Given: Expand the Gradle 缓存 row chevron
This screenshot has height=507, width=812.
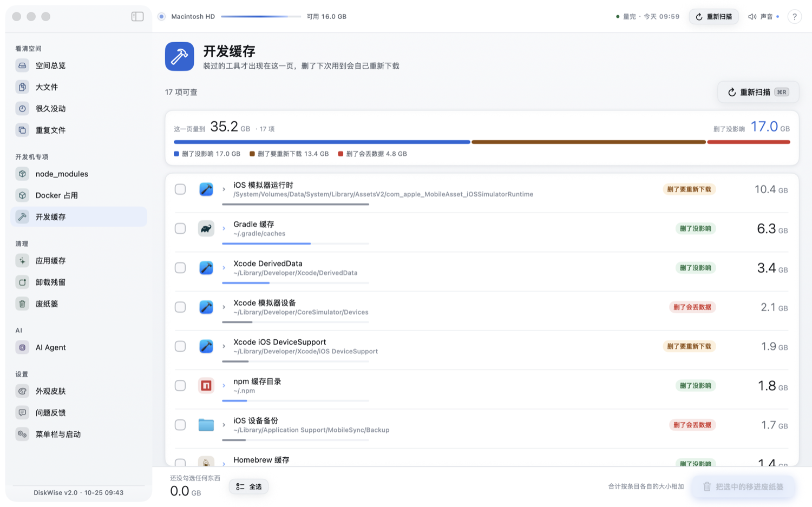Looking at the screenshot, I should pyautogui.click(x=224, y=228).
